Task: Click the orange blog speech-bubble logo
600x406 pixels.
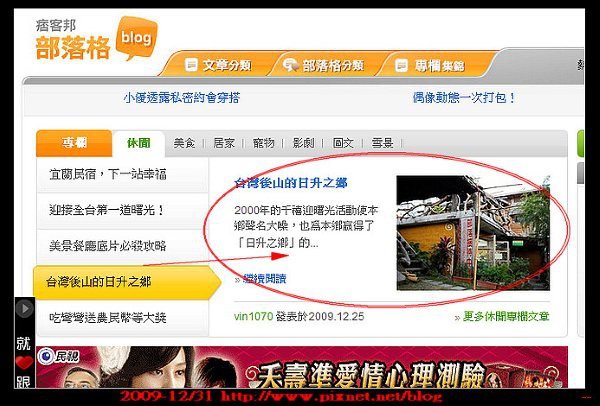Action: point(136,38)
